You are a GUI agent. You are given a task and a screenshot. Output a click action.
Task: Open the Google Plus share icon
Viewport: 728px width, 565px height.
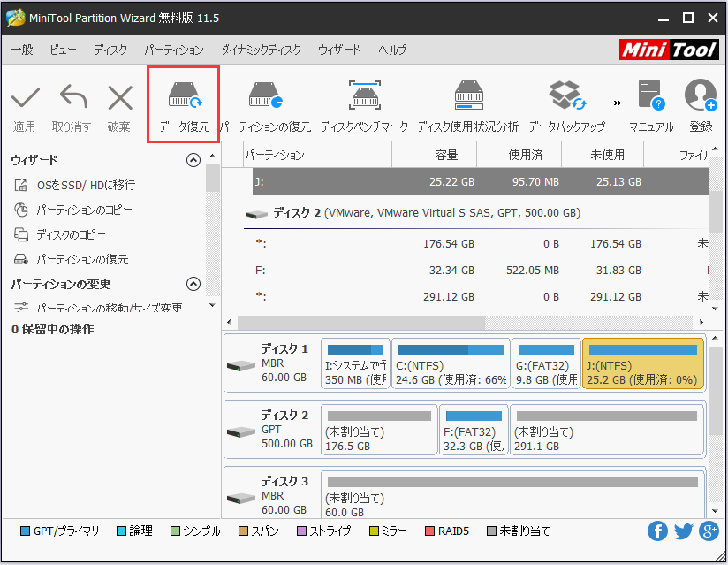point(709,531)
